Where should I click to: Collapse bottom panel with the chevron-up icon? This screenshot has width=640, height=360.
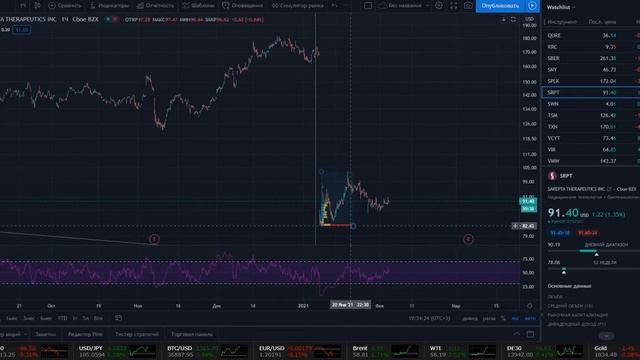[x=516, y=334]
